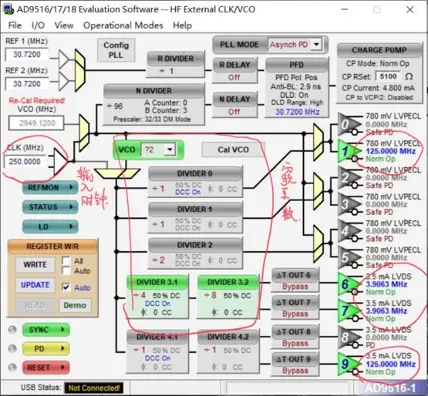This screenshot has width=428, height=396.
Task: Click the green output 7 LVDS driver
Action: point(348,311)
